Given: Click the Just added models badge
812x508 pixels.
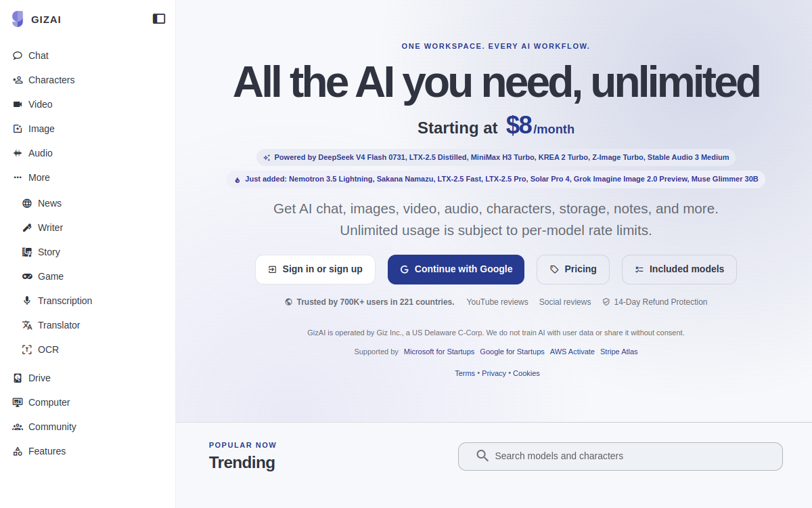Looking at the screenshot, I should pyautogui.click(x=496, y=179).
